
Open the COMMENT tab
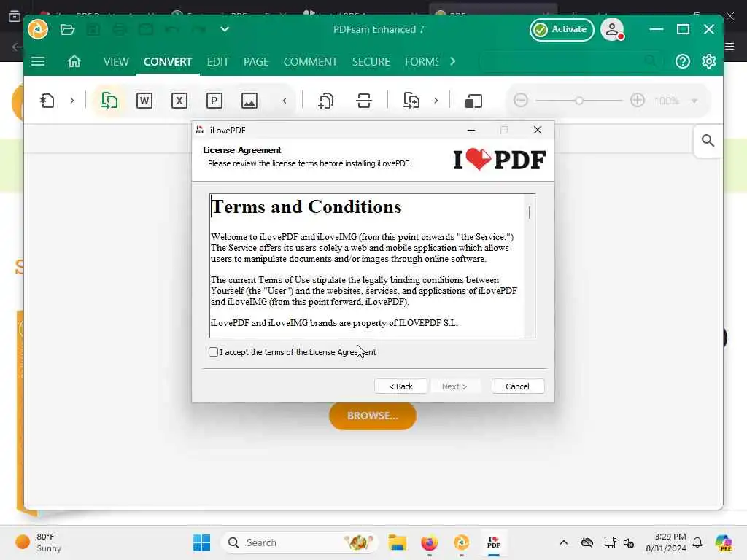(310, 62)
